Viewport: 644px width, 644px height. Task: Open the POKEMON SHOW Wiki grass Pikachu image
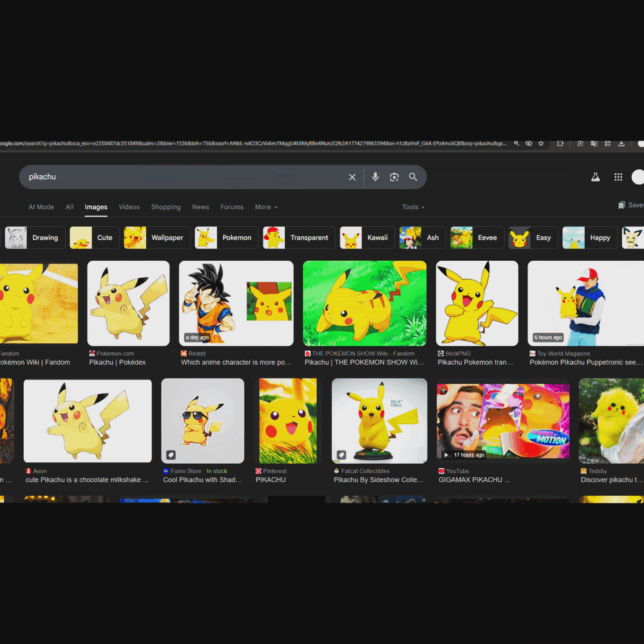click(x=365, y=303)
